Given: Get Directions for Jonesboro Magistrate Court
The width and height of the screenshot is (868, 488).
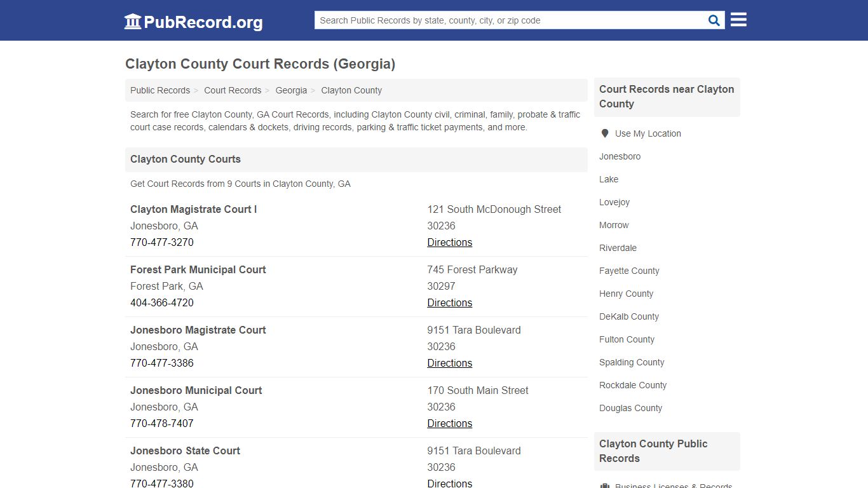Looking at the screenshot, I should click(x=450, y=363).
